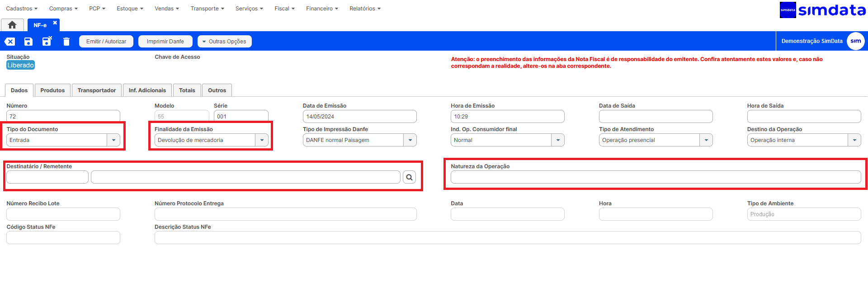The image size is (868, 293).
Task: Click the Data de Saída field
Action: tap(656, 117)
